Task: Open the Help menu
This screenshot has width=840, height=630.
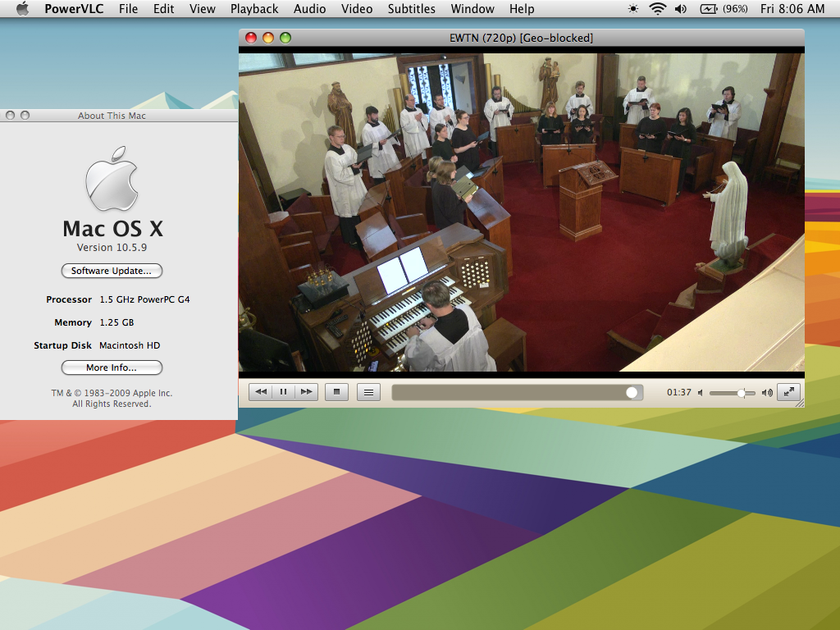Action: pos(521,8)
